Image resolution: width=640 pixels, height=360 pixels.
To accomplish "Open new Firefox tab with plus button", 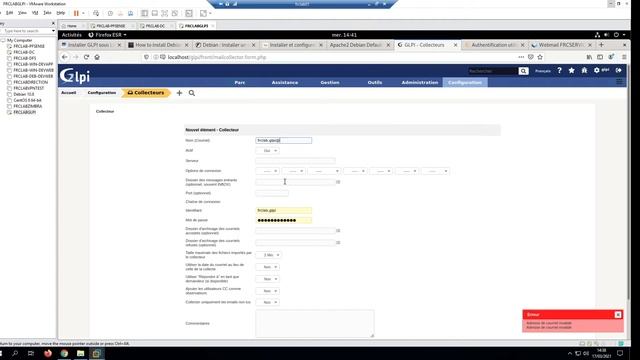I will tap(601, 45).
